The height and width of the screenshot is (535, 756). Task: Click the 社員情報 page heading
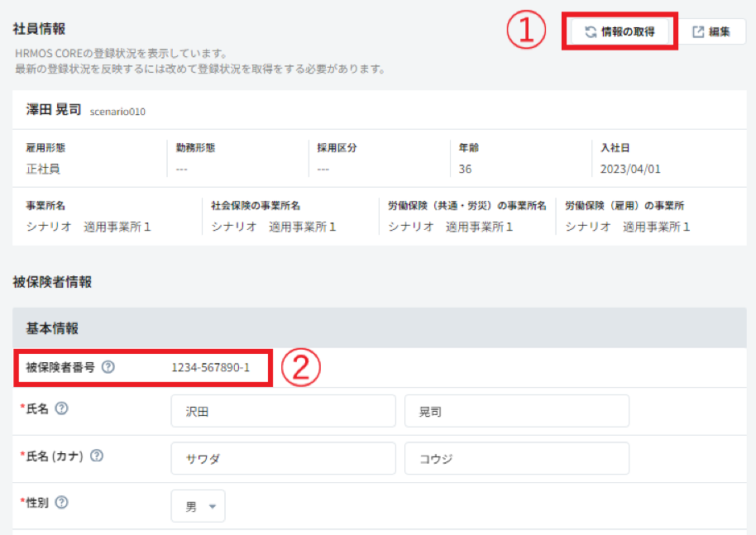point(39,28)
